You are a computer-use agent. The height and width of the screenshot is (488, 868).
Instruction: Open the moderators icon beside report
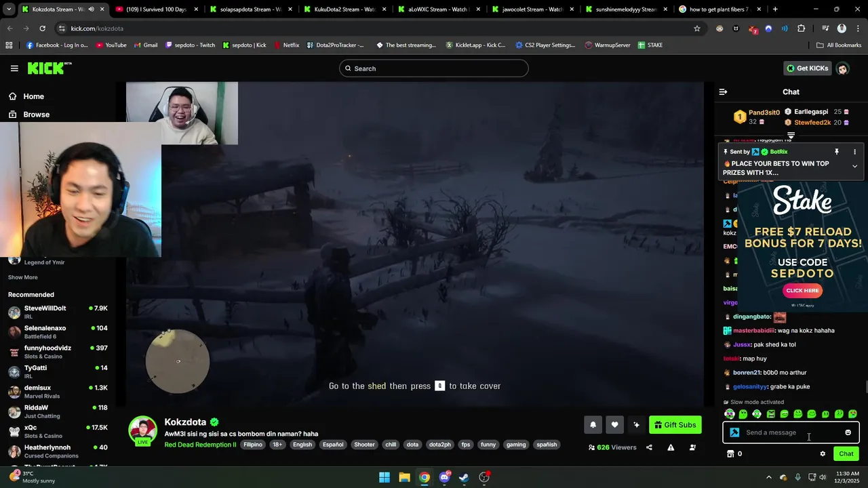692,447
